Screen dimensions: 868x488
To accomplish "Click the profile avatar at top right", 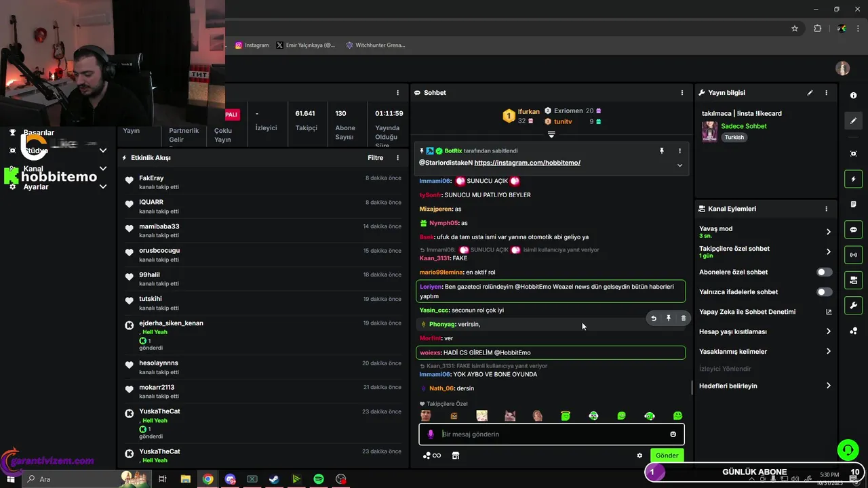I will pos(842,68).
